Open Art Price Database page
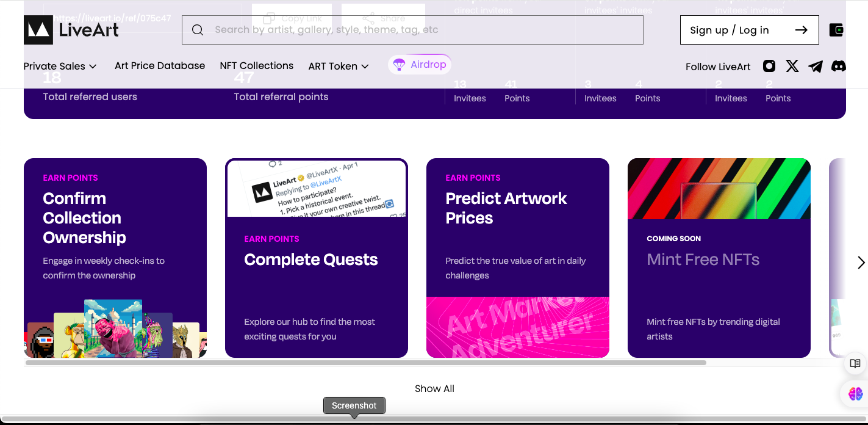The height and width of the screenshot is (425, 868). pos(160,65)
